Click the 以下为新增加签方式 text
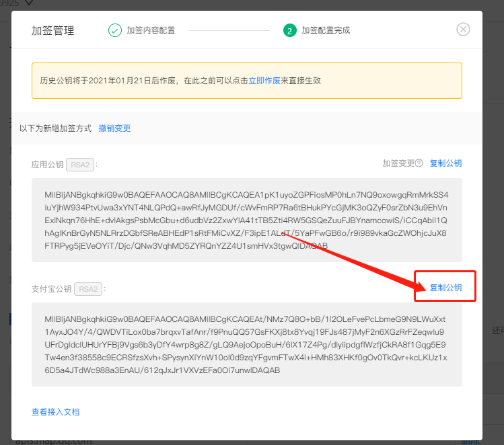This screenshot has width=504, height=445. point(55,128)
